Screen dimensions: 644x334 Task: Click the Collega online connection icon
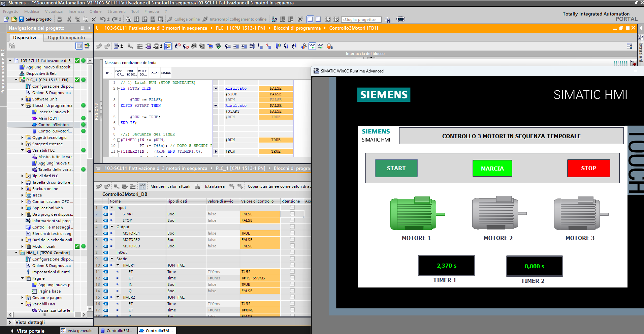(170, 19)
